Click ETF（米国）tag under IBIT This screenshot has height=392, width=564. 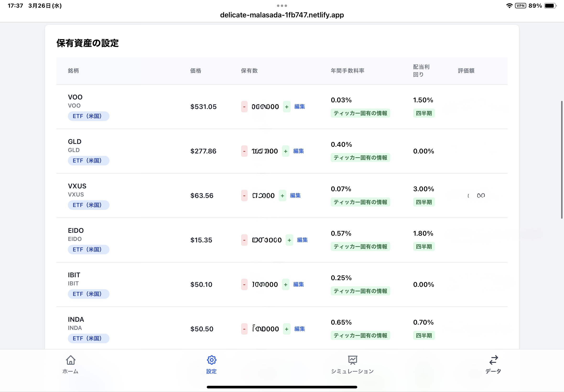point(88,294)
